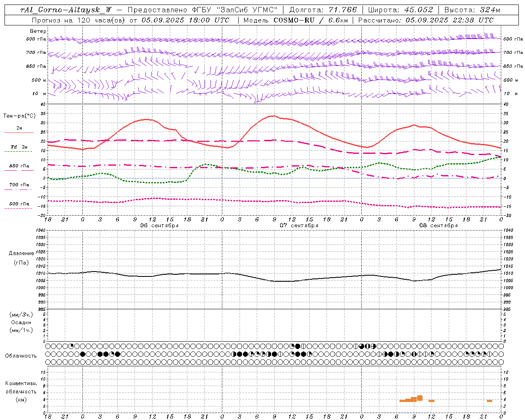525x420 pixels.
Task: Click the tallest orange convective cloud bar
Action: pos(420,398)
